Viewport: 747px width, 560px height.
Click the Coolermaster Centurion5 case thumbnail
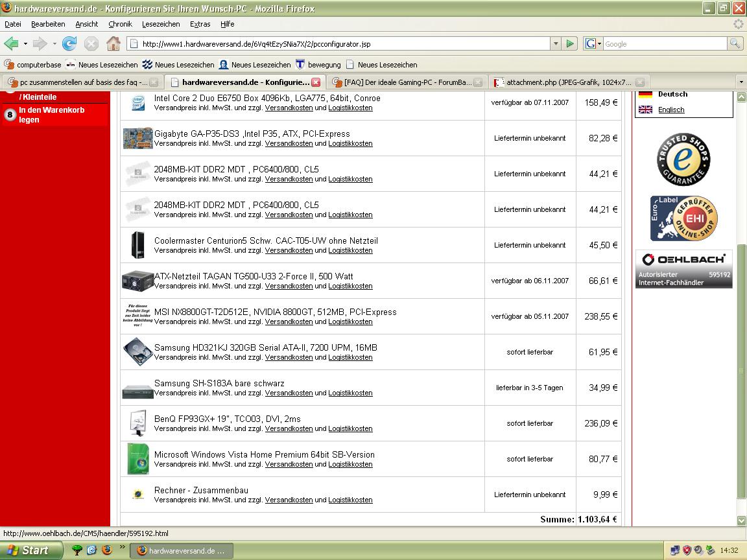tap(137, 245)
